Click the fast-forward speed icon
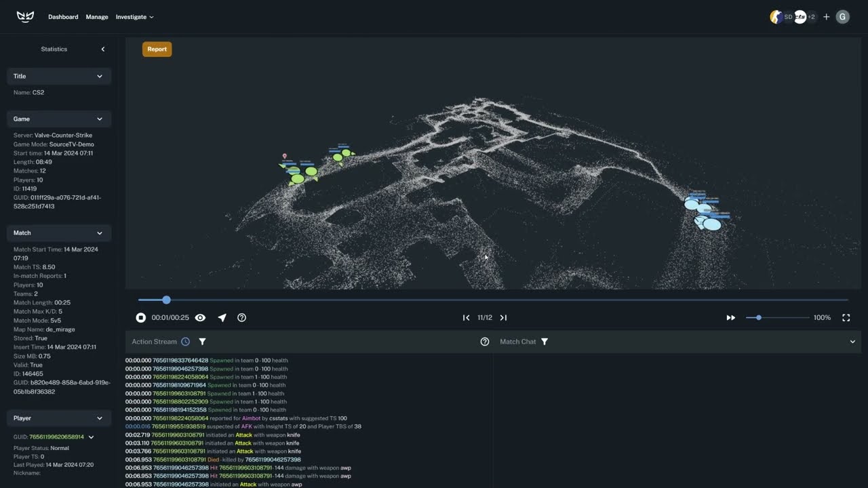Screen dimensions: 868x488 tap(731, 317)
